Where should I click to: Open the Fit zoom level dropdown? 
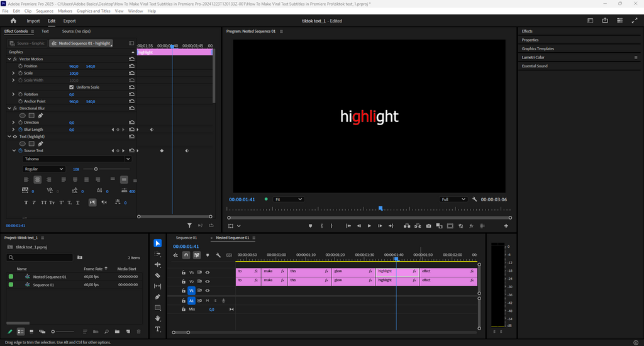pyautogui.click(x=289, y=199)
